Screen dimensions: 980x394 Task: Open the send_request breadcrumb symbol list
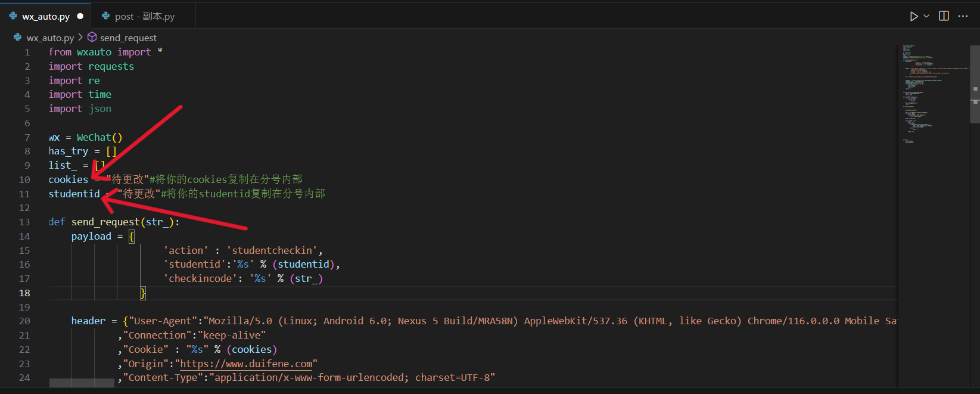128,38
